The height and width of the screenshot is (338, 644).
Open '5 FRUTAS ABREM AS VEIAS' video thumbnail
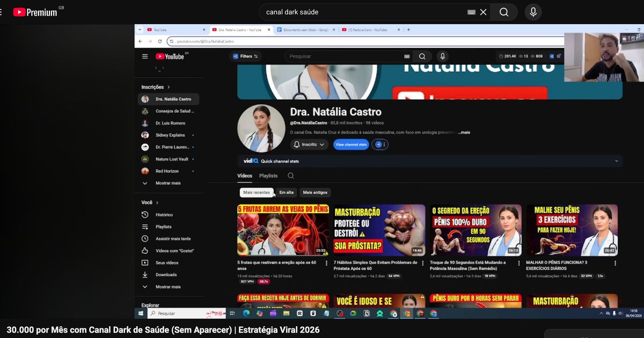(283, 230)
